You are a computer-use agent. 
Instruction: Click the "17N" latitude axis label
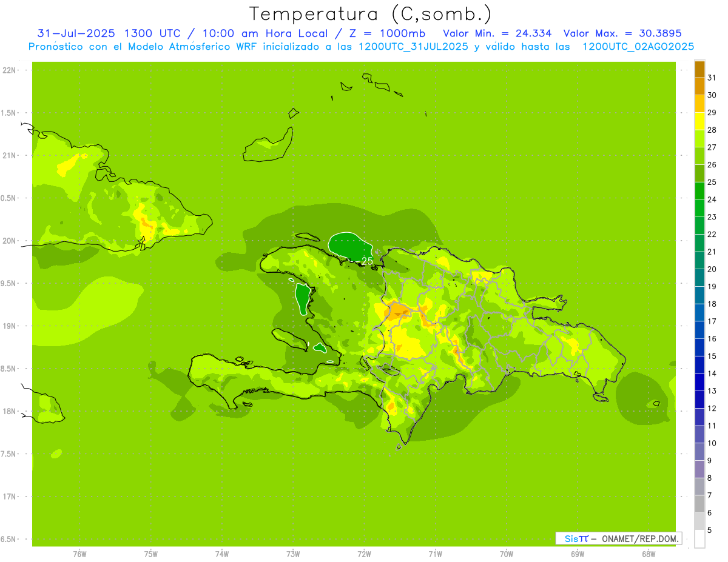pyautogui.click(x=9, y=497)
